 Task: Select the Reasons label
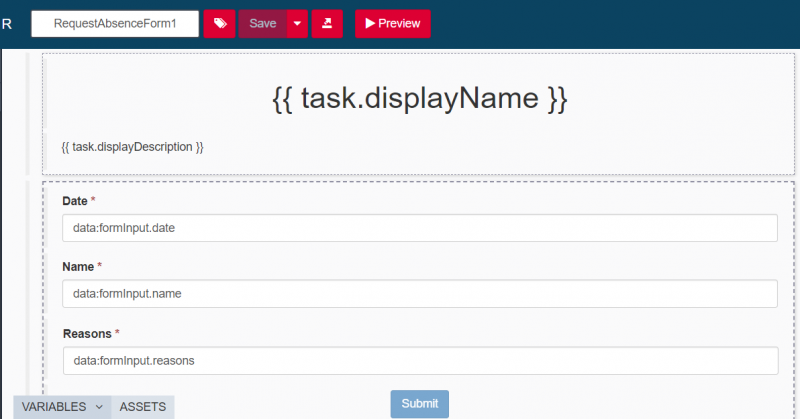click(87, 334)
